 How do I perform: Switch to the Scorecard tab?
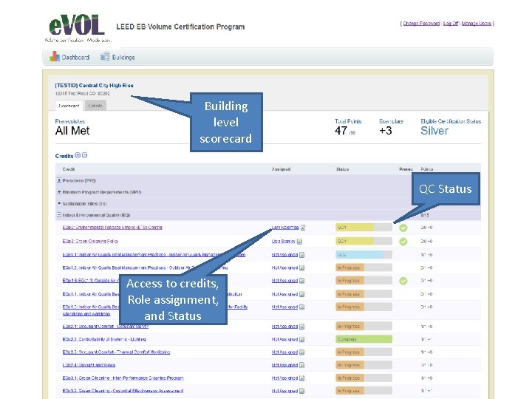click(x=69, y=106)
